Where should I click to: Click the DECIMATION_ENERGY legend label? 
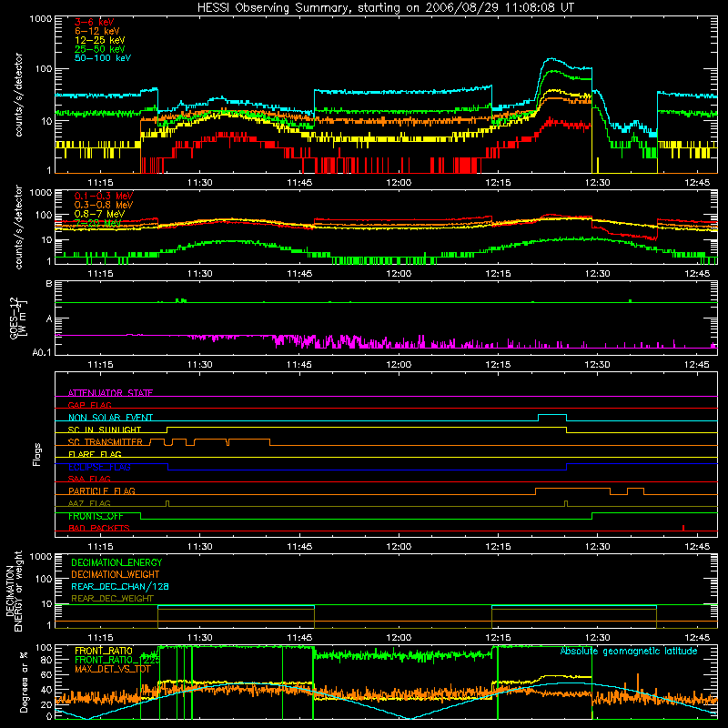click(116, 562)
